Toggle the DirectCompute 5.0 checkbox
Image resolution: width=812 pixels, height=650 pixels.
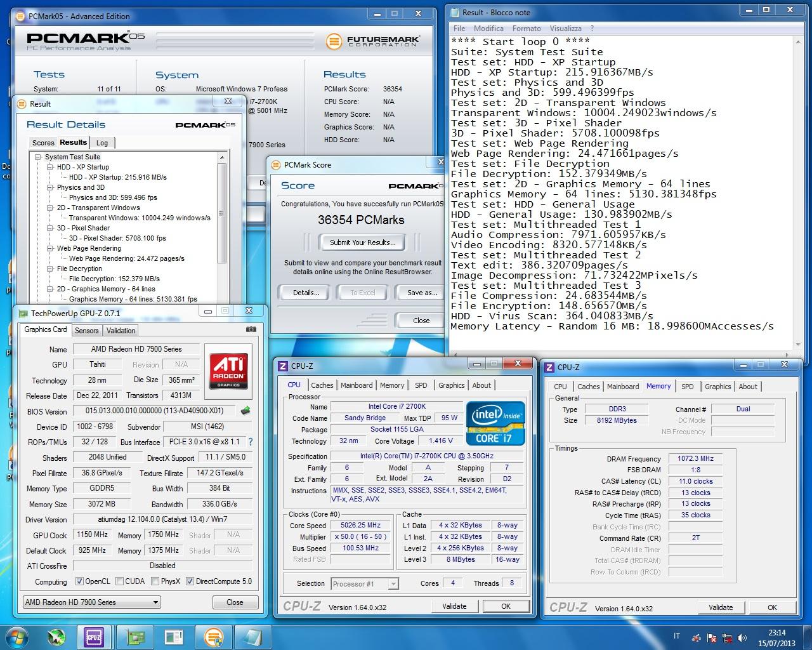click(x=190, y=581)
